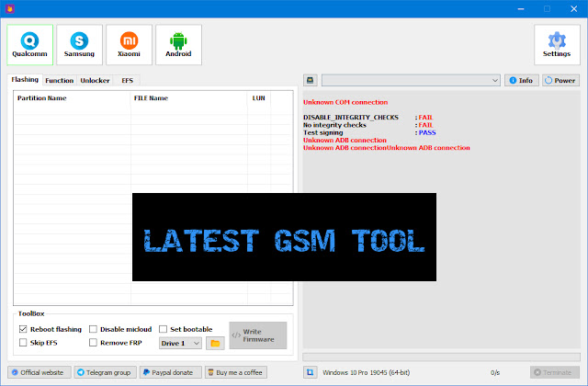Open the Android module

click(178, 45)
